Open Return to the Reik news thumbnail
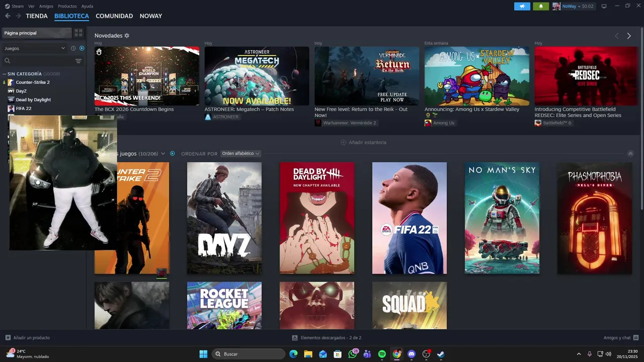The width and height of the screenshot is (644, 362). click(367, 76)
